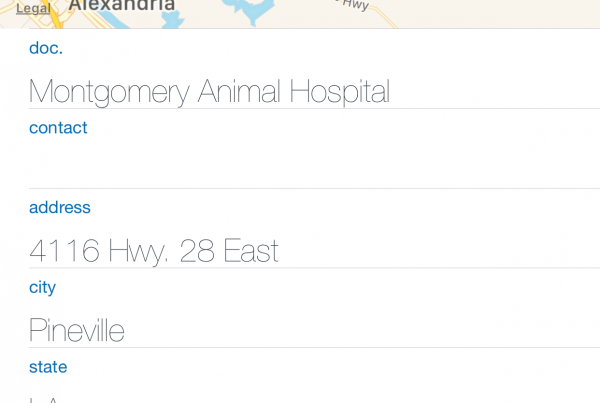Edit the Montgomery Animal Hospital doc field
This screenshot has width=600, height=403.
pyautogui.click(x=315, y=91)
